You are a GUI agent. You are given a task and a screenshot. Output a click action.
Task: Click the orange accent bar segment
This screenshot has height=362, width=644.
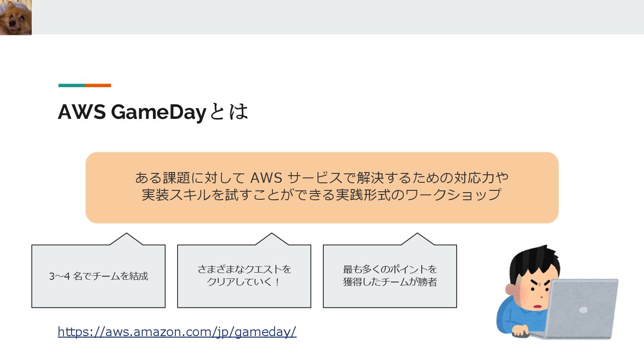[98, 85]
